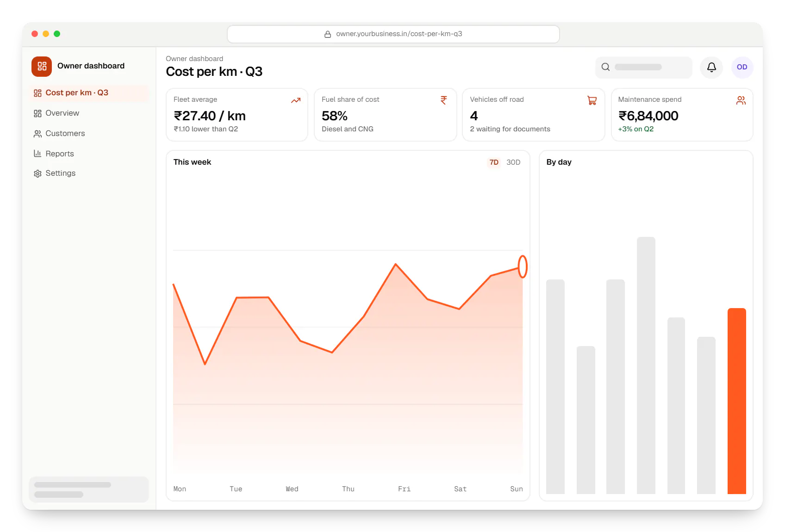Click the Overview grid icon in sidebar
Screen dimensions: 785x532
click(x=37, y=113)
